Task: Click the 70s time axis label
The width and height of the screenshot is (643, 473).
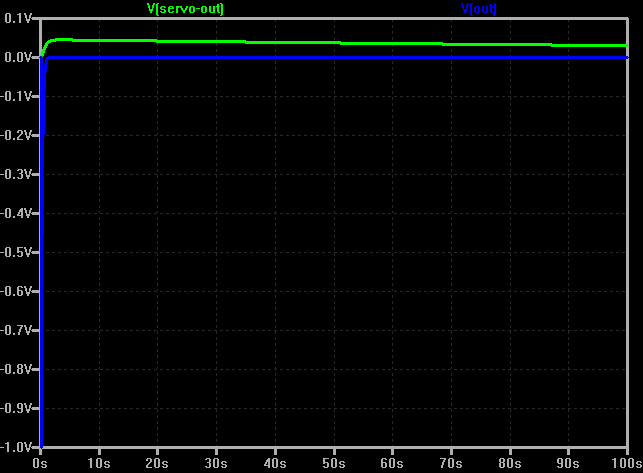Action: pos(451,464)
